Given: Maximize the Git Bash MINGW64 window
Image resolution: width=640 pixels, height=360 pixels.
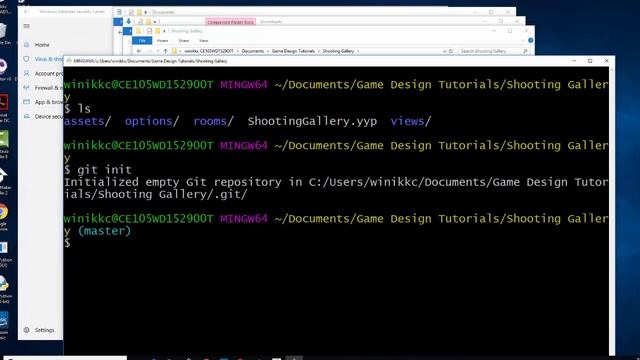Looking at the screenshot, I should point(590,61).
